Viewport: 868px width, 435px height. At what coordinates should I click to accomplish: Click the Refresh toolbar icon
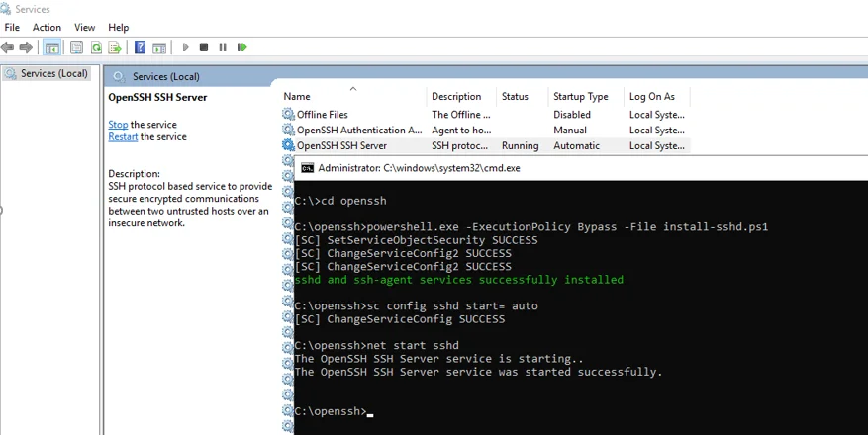click(96, 47)
